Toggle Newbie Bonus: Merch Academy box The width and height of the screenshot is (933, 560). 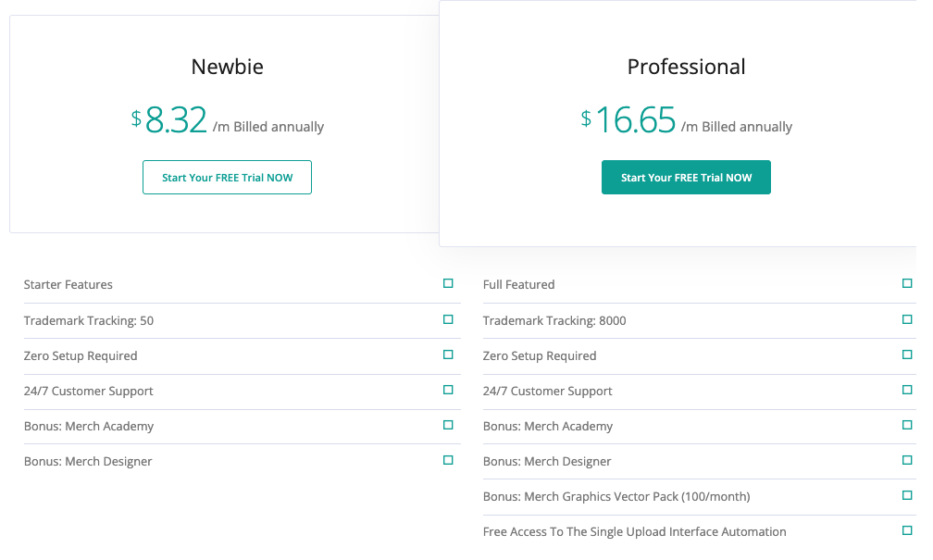[x=448, y=425]
